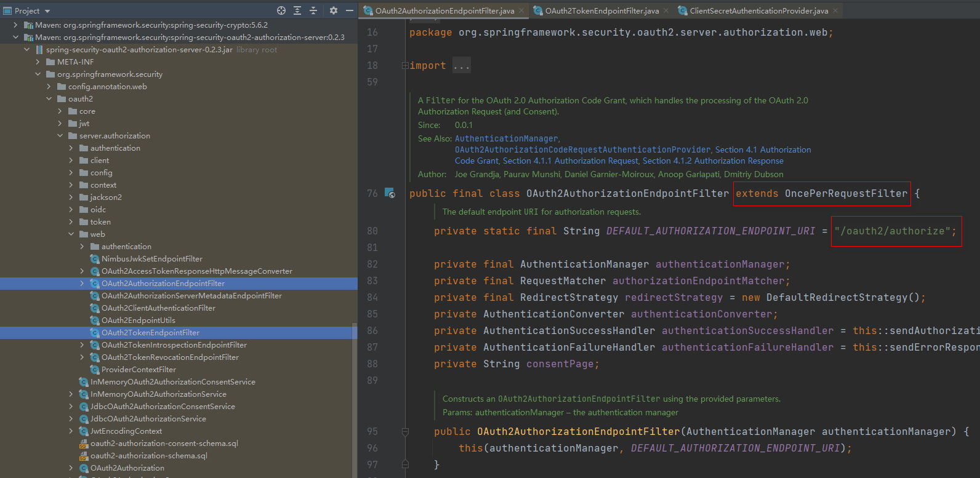The width and height of the screenshot is (980, 478).
Task: Open OAuth2AuthorizationServerMetadataEndpointFilter class
Action: [x=191, y=296]
